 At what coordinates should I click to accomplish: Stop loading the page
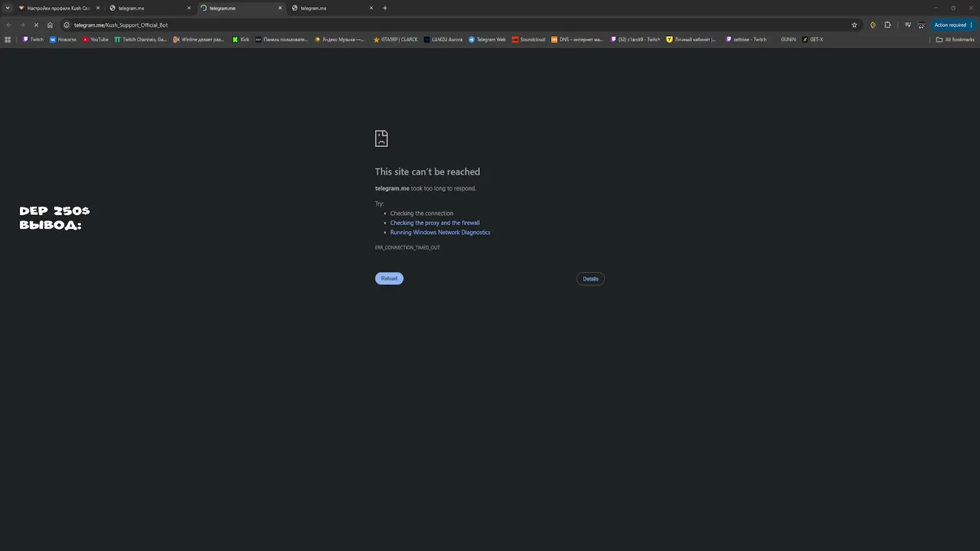tap(36, 24)
